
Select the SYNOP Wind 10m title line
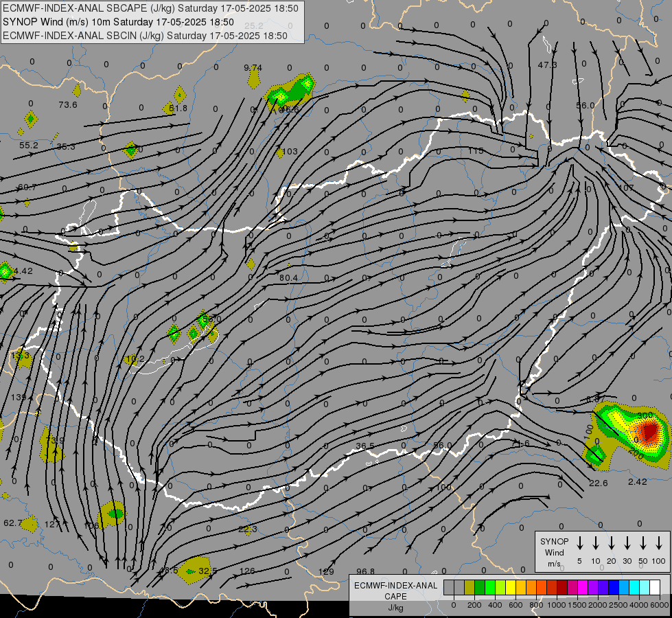[118, 22]
